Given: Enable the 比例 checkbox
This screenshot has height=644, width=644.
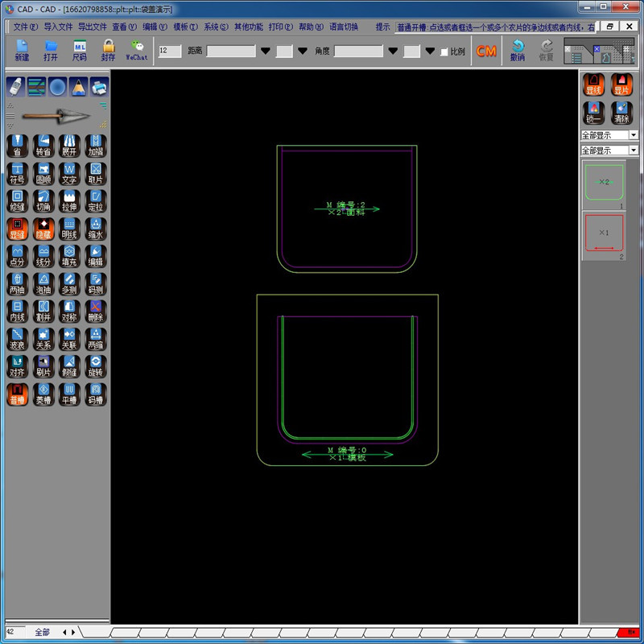Looking at the screenshot, I should [444, 52].
